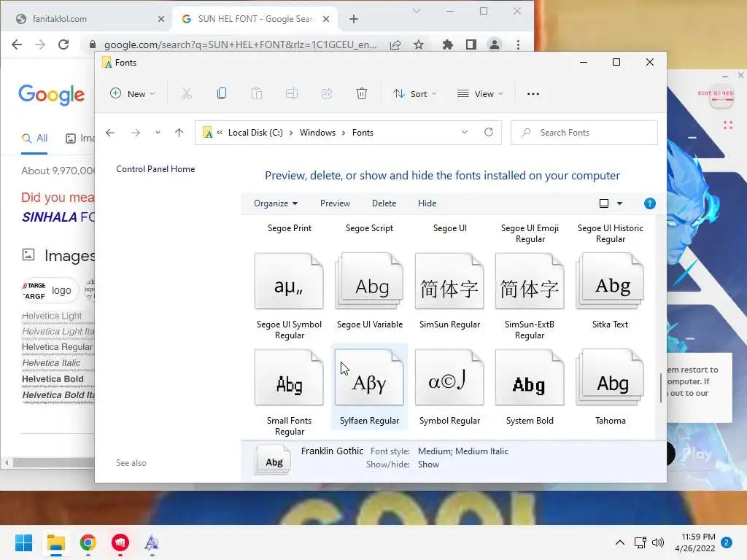Open the All tab in Google results
Image resolution: width=747 pixels, height=560 pixels.
pyautogui.click(x=35, y=139)
